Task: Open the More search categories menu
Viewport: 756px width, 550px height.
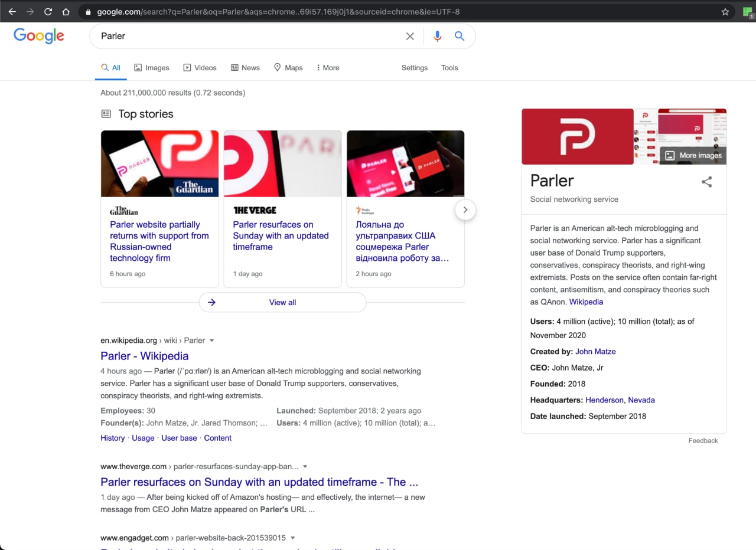Action: coord(328,68)
